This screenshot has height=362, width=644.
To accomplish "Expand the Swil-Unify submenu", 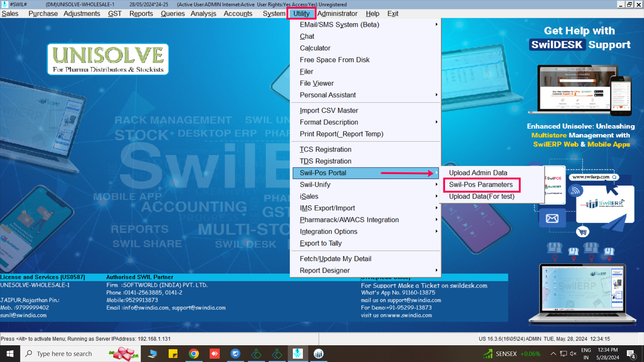I will pos(366,184).
